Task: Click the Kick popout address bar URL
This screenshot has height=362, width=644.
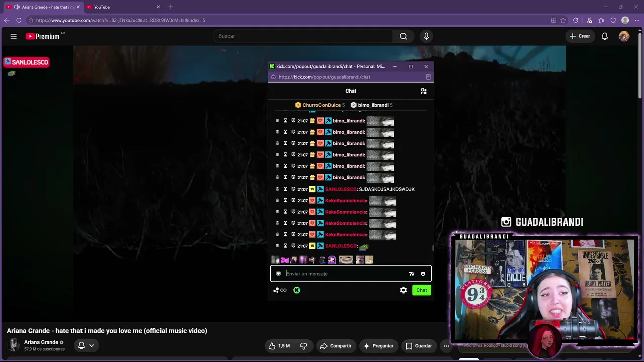Action: click(x=325, y=77)
